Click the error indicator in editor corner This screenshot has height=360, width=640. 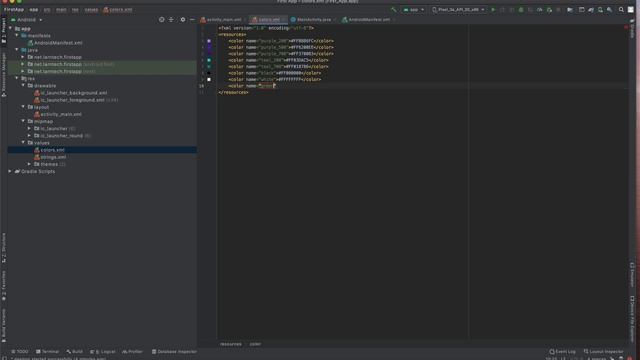pyautogui.click(x=626, y=27)
